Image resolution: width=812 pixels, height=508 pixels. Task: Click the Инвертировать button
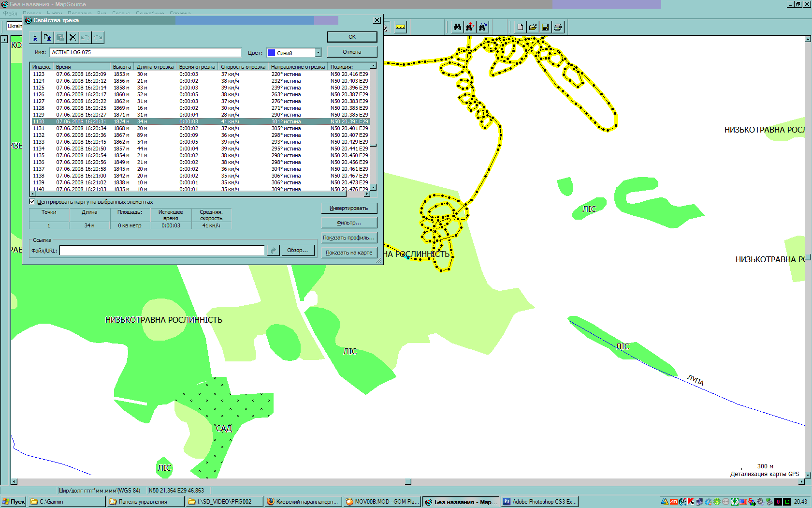348,208
